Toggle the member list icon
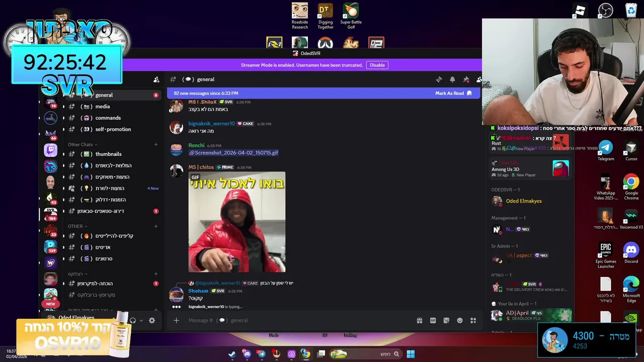The image size is (644, 362). 479,79
